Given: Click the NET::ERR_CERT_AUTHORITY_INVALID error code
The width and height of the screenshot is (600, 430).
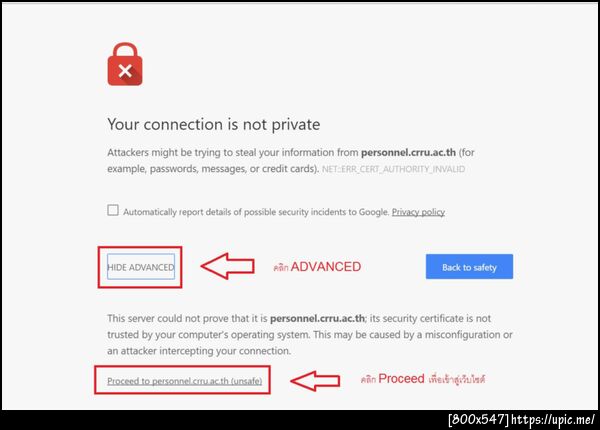Looking at the screenshot, I should tap(407, 170).
